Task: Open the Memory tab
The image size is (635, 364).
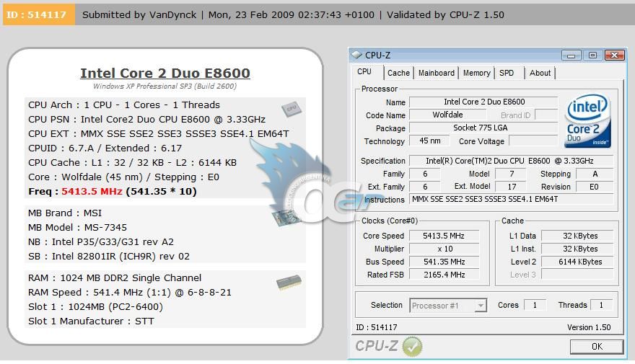Action: pos(477,74)
